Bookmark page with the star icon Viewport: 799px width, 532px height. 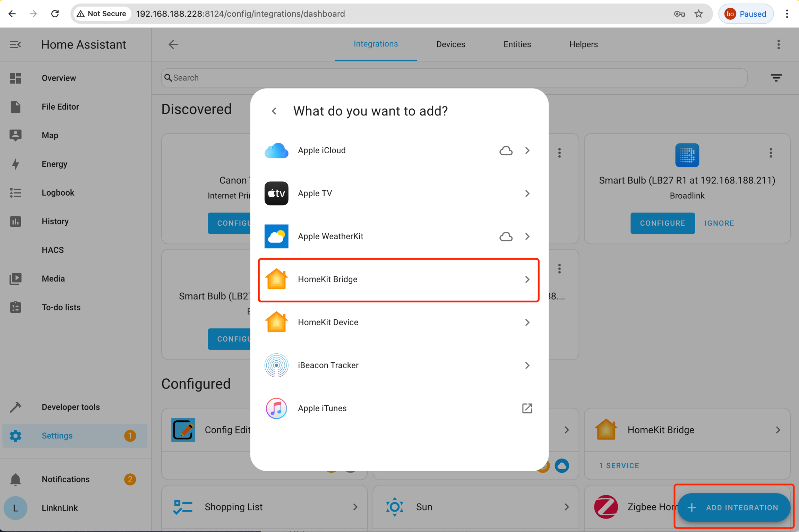698,14
